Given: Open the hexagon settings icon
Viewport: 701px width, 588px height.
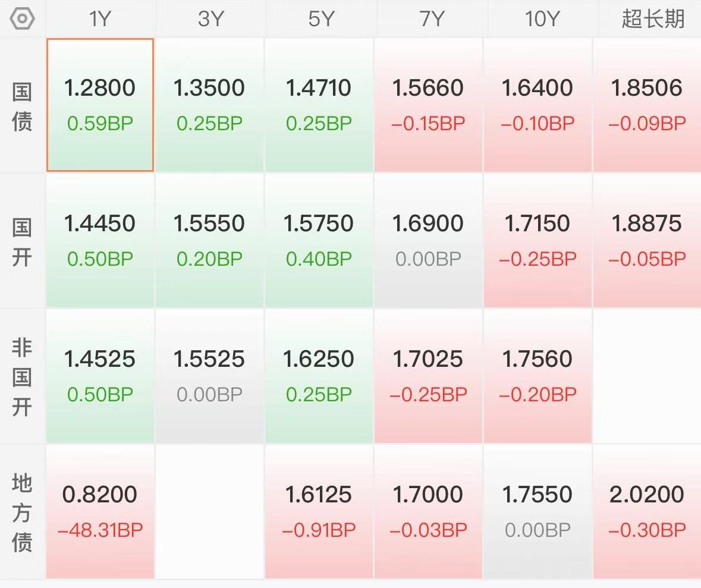Looking at the screenshot, I should click(x=22, y=19).
